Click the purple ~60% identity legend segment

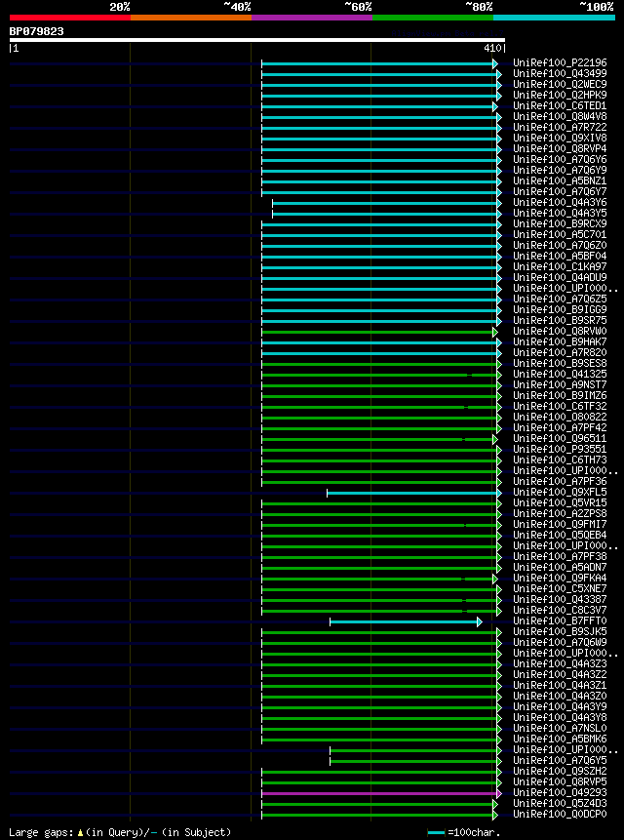pyautogui.click(x=312, y=18)
